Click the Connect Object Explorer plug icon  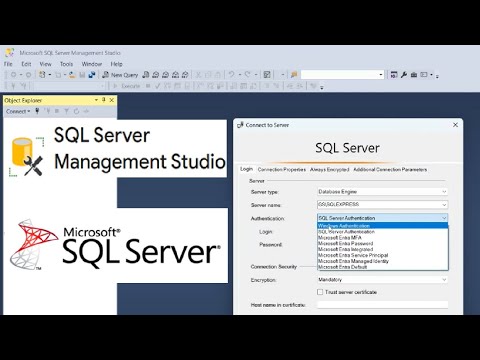[x=37, y=111]
